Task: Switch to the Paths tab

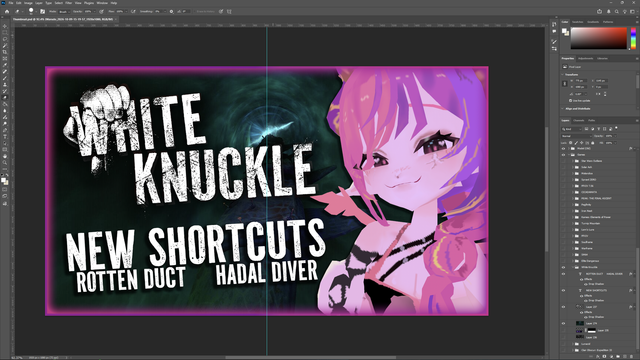Action: pyautogui.click(x=591, y=120)
